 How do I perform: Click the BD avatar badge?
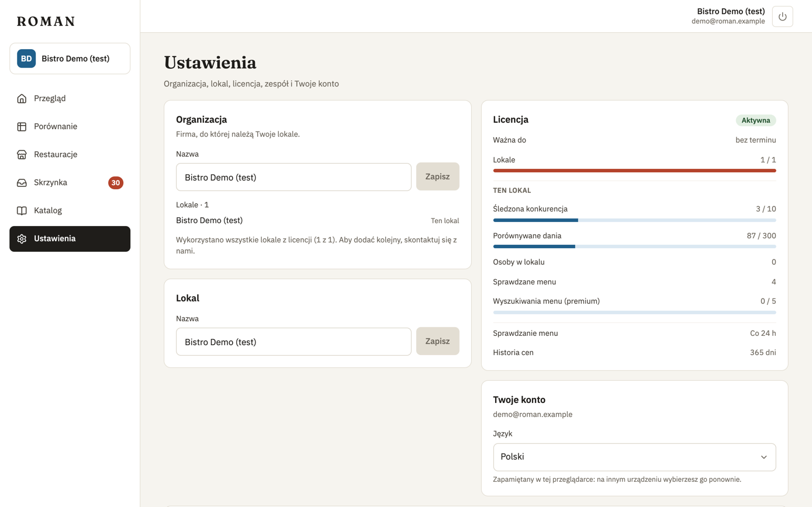click(x=26, y=58)
